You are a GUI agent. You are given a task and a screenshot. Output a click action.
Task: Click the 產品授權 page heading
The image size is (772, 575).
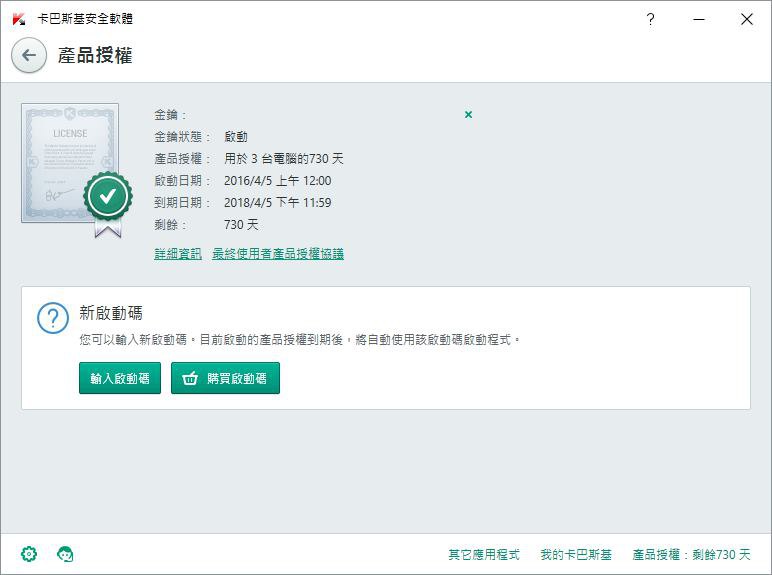[95, 55]
